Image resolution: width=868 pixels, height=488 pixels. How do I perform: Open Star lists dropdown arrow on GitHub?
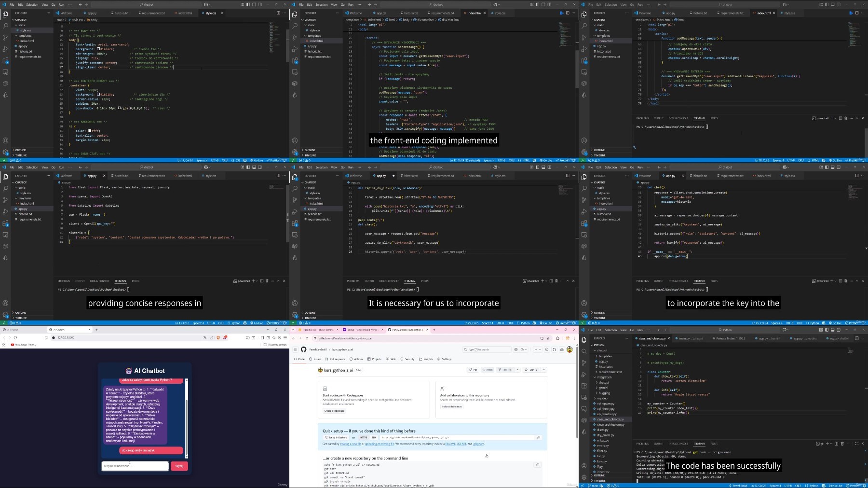click(544, 370)
